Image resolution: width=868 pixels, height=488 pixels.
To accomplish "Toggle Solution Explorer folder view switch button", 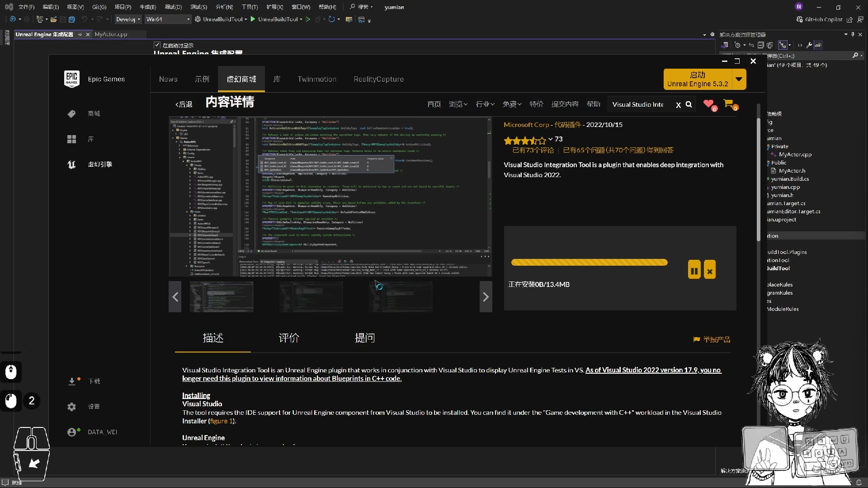I will [x=725, y=45].
